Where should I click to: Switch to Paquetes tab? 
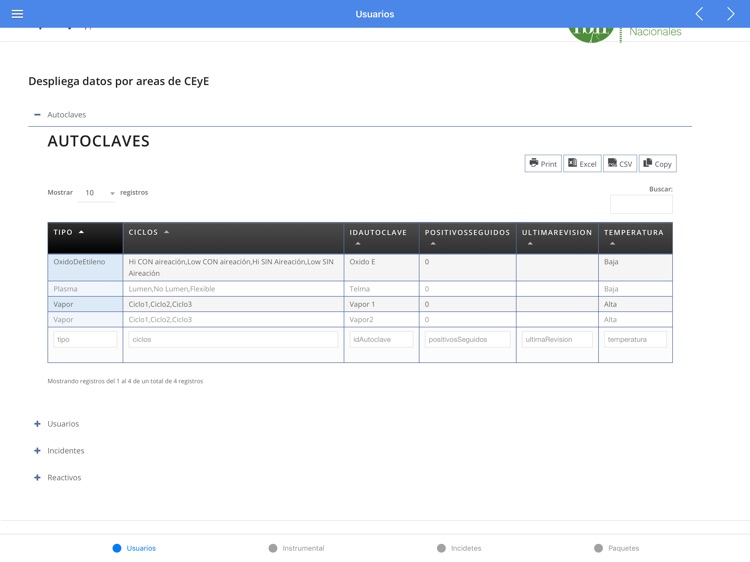(617, 548)
